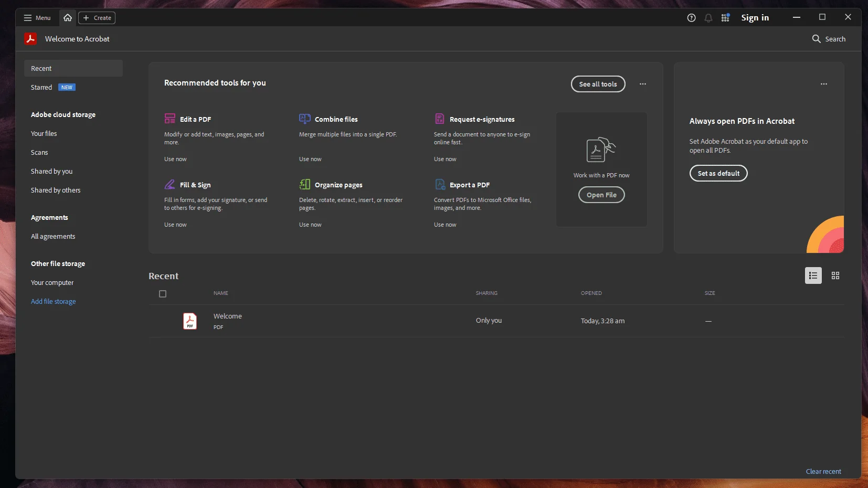868x488 pixels.
Task: Switch Recent files to list view
Action: point(813,275)
